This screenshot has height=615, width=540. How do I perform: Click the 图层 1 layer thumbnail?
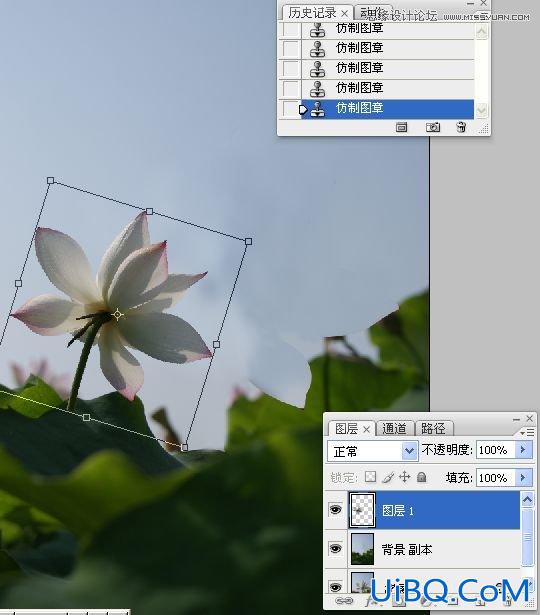point(362,510)
